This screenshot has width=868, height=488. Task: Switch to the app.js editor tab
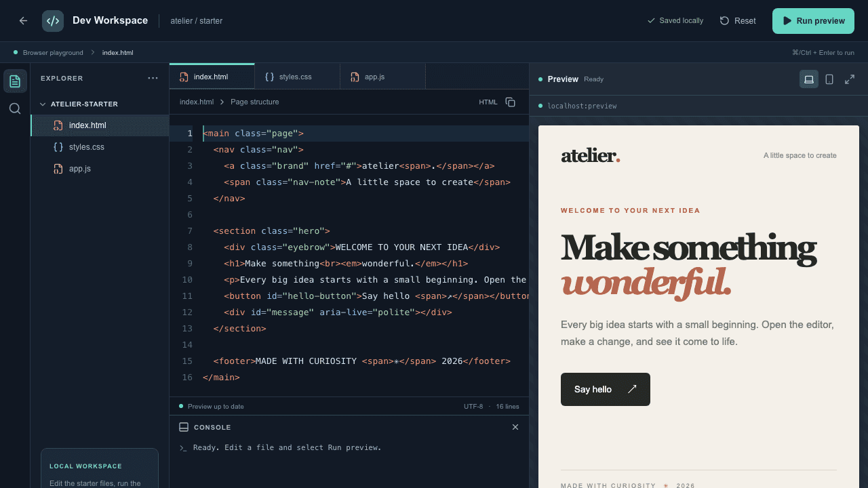coord(382,77)
